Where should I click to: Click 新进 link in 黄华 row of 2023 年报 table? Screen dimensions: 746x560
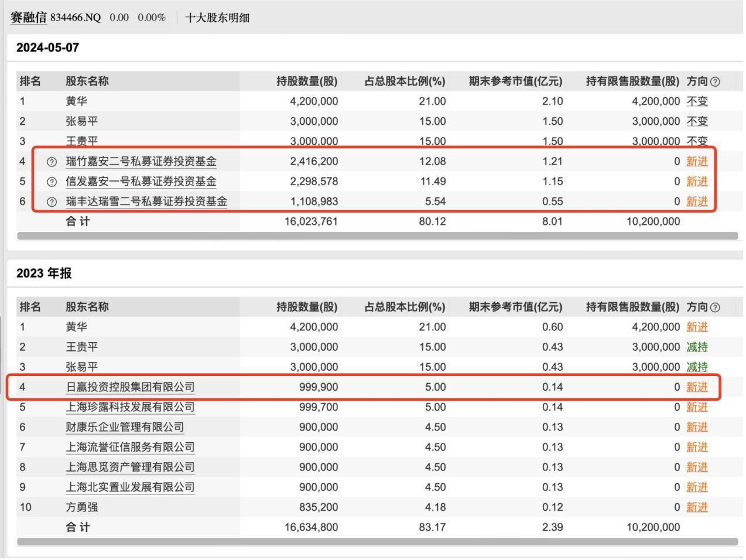(697, 327)
